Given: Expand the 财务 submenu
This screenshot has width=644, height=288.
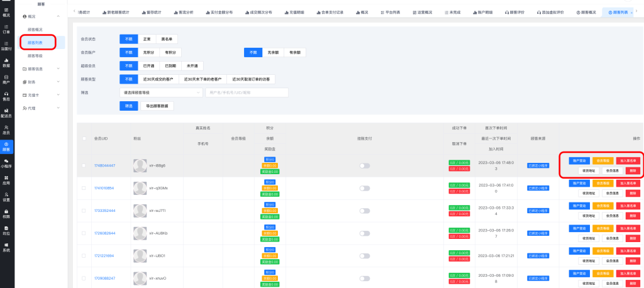Looking at the screenshot, I should (x=41, y=82).
